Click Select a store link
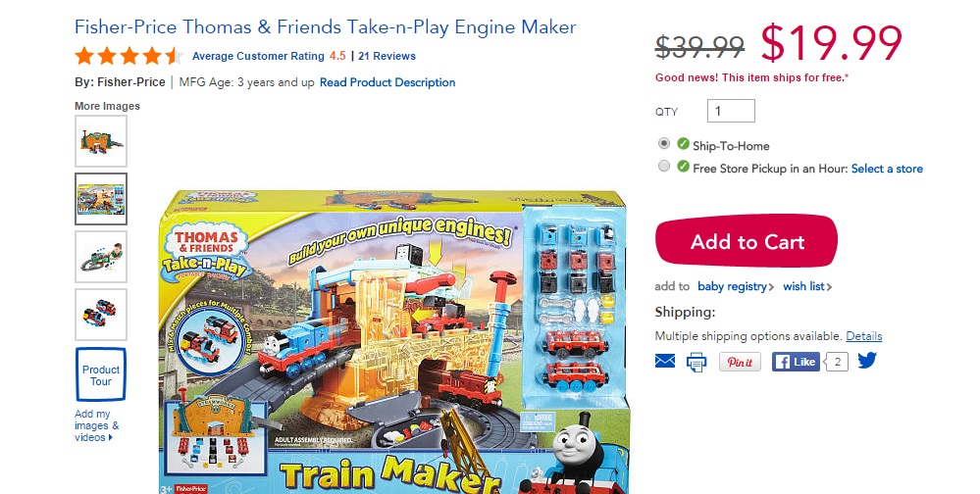 [x=887, y=169]
